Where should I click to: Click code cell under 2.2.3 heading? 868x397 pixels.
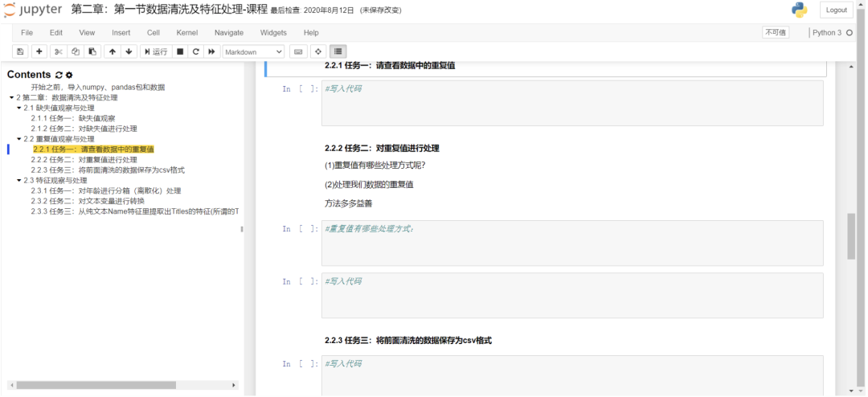(x=572, y=374)
